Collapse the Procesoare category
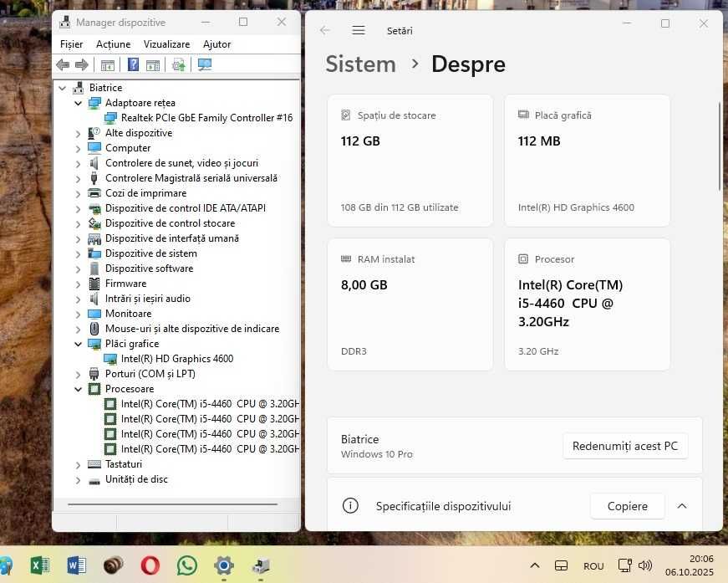This screenshot has height=583, width=728. pos(78,389)
